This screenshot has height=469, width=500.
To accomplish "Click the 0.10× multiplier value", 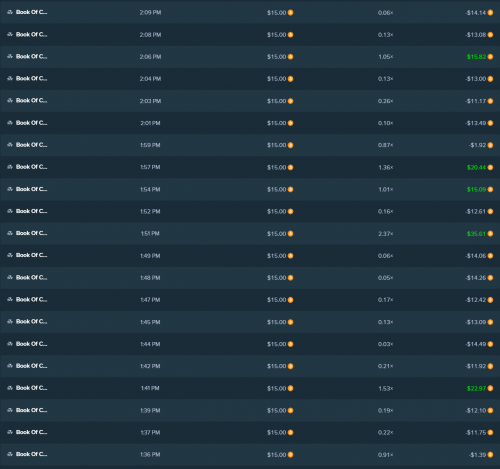I will pyautogui.click(x=386, y=123).
